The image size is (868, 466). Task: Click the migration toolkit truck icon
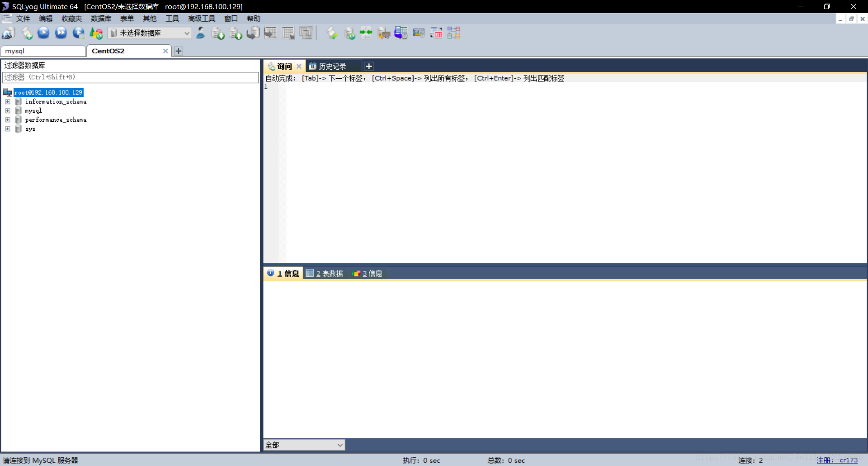pyautogui.click(x=384, y=33)
